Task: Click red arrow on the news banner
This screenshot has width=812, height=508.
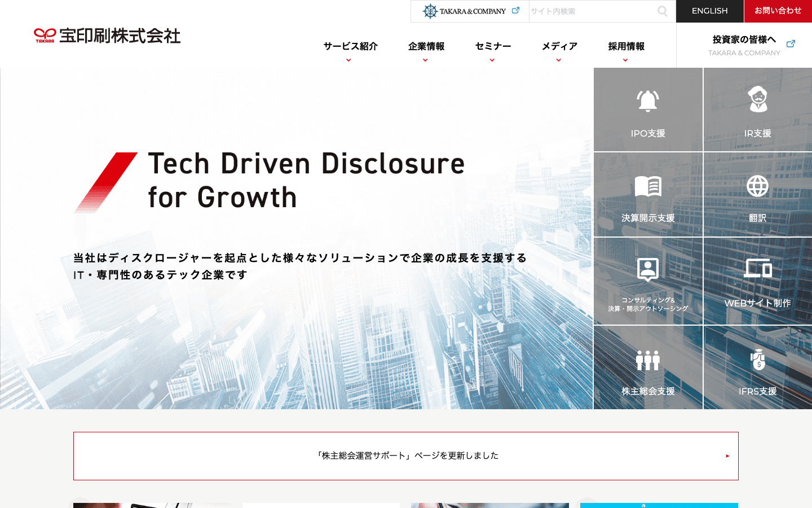Action: point(727,456)
